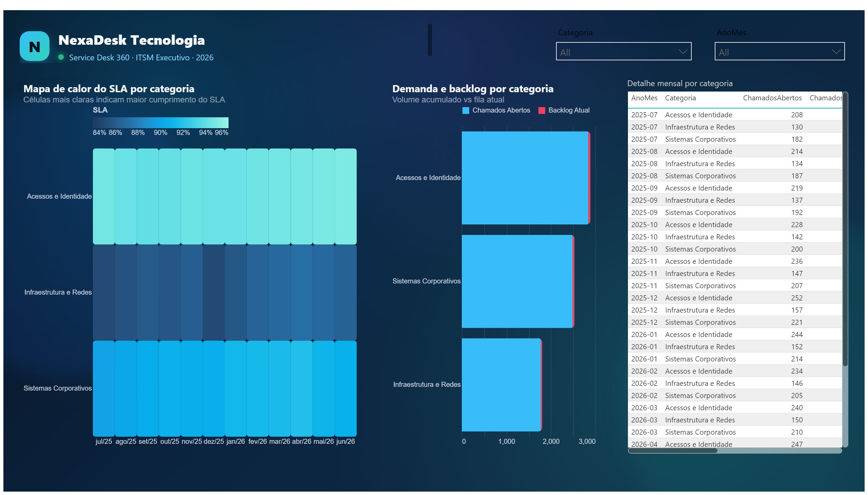Click the Chamados Abertos blue legend marker
868x495 pixels.
466,111
